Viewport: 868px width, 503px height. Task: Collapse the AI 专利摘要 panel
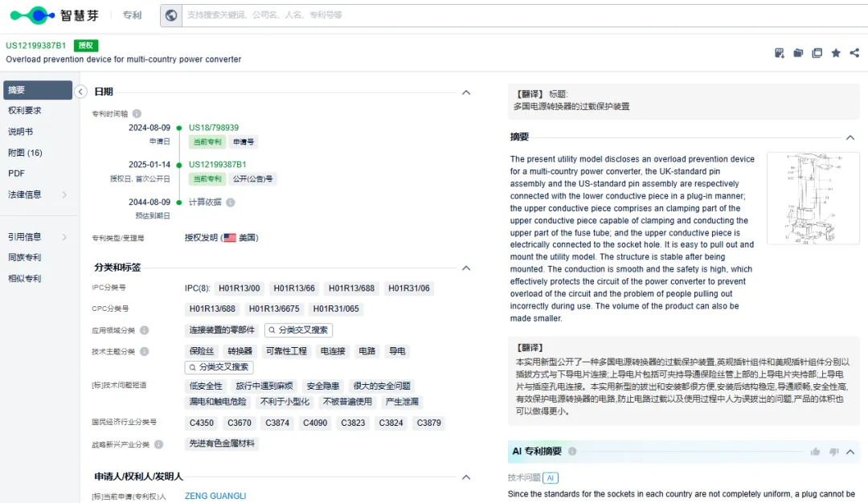click(x=850, y=452)
